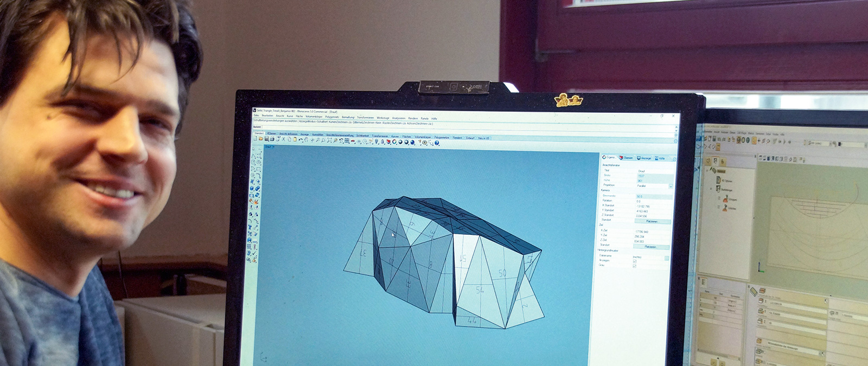Click the Brennweite value 50.0
868x366 pixels.
tap(654, 196)
